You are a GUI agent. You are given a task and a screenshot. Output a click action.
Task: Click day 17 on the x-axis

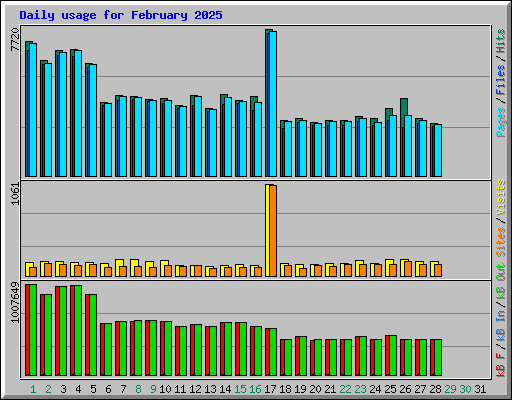point(270,389)
